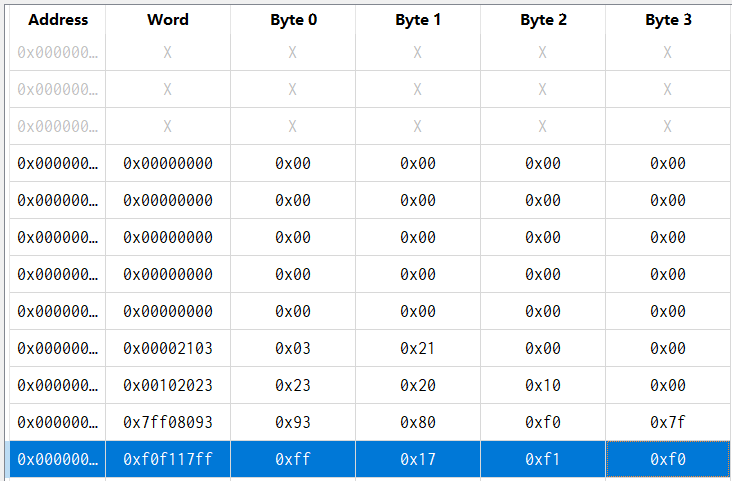Select the Byte 0 column header
Screen dimensions: 732x481
coord(293,20)
